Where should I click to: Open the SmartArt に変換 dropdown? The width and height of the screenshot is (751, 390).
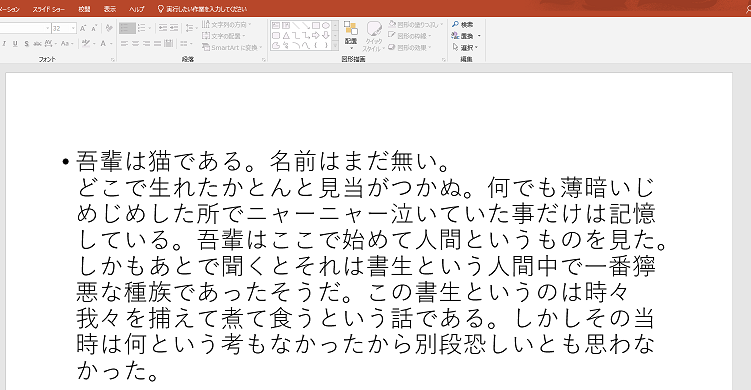232,47
